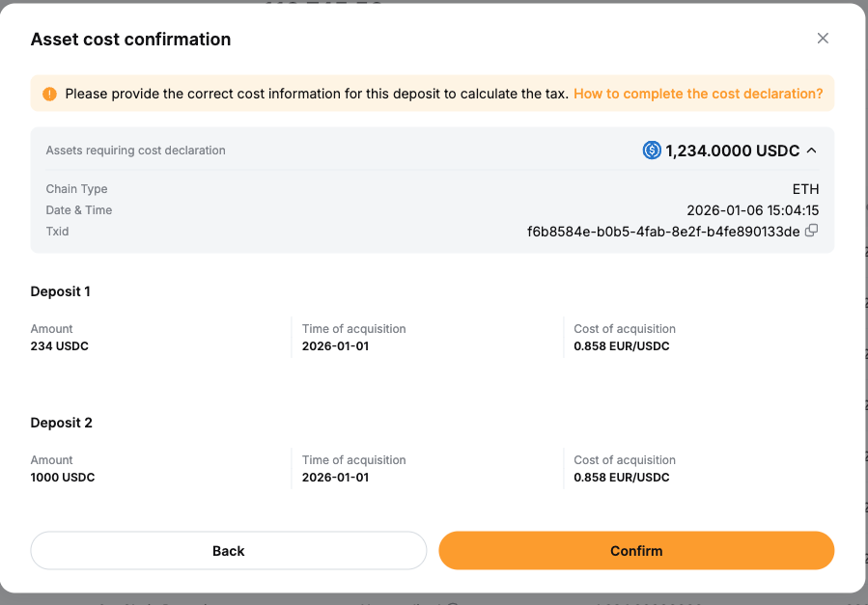868x605 pixels.
Task: Click the 234 USDC amount value
Action: coord(60,346)
